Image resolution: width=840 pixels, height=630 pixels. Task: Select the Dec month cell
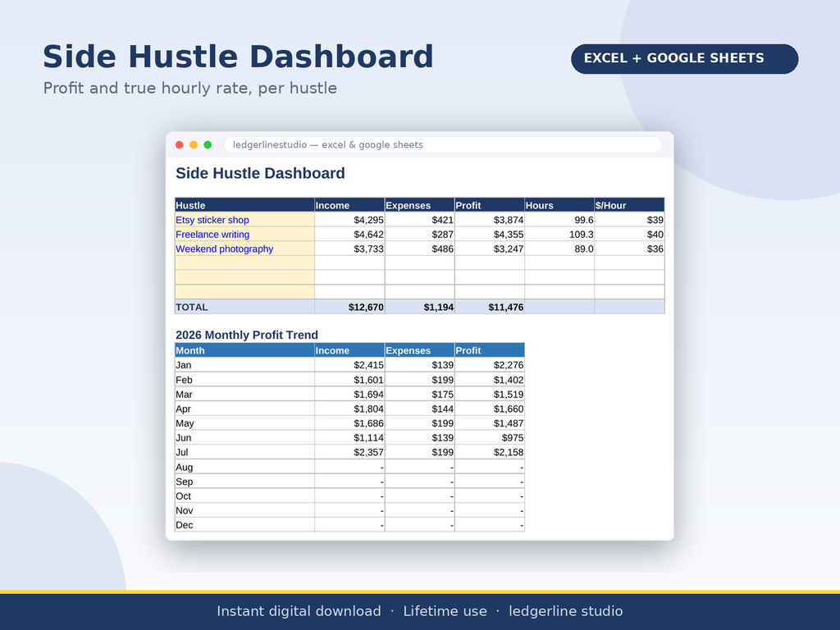click(244, 525)
